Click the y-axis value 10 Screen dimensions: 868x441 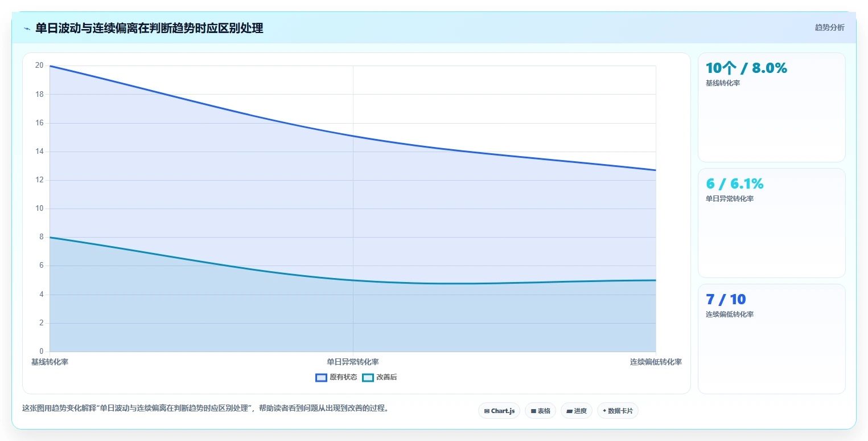point(39,209)
